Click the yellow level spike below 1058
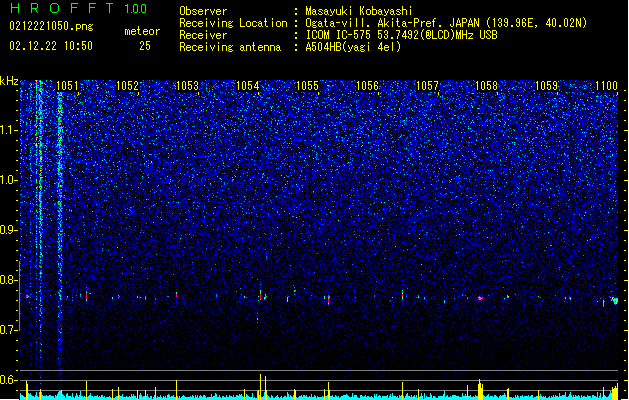This screenshot has width=629, height=400. click(x=480, y=389)
